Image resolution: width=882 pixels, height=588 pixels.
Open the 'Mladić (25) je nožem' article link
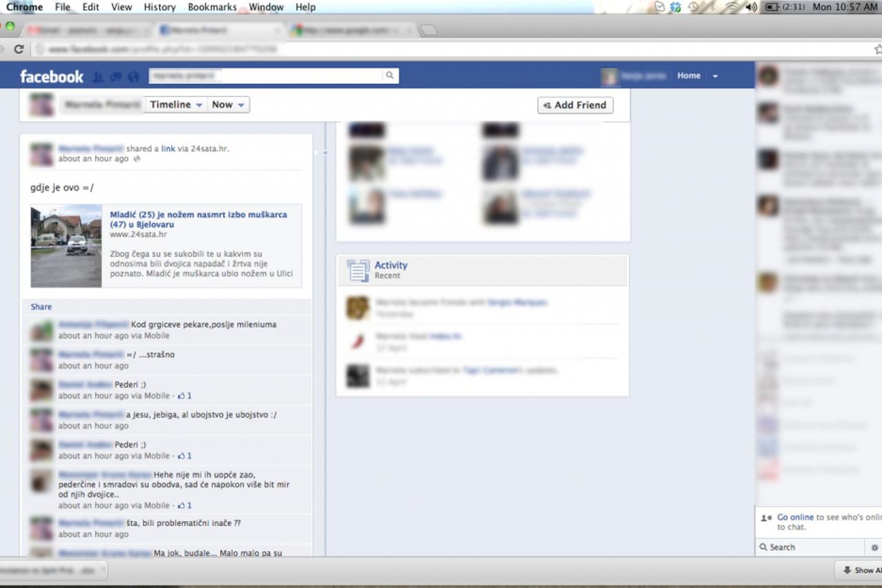(199, 219)
